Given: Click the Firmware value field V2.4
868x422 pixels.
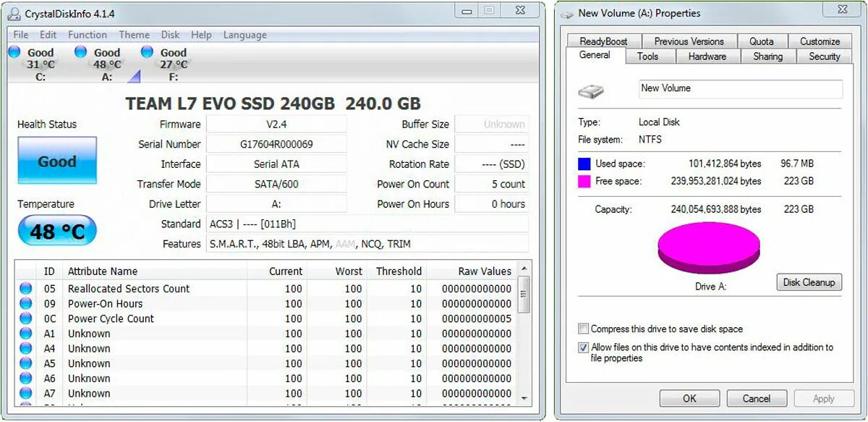Looking at the screenshot, I should tap(276, 125).
